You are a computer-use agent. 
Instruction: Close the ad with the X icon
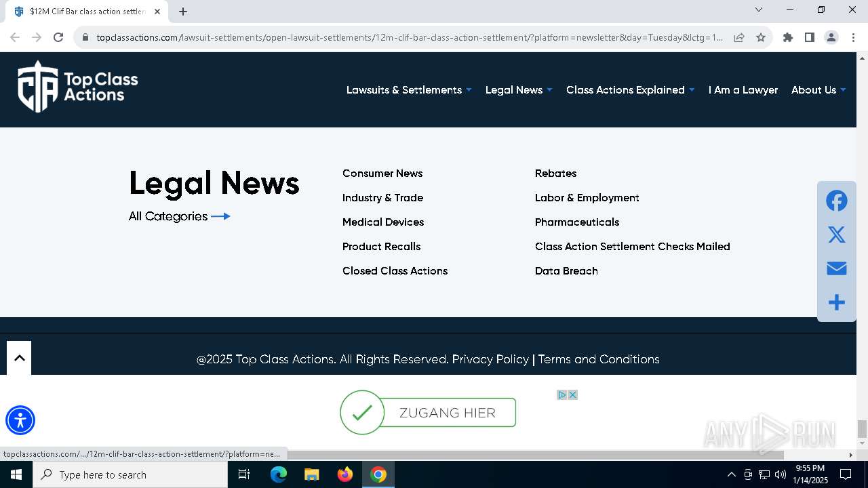572,394
